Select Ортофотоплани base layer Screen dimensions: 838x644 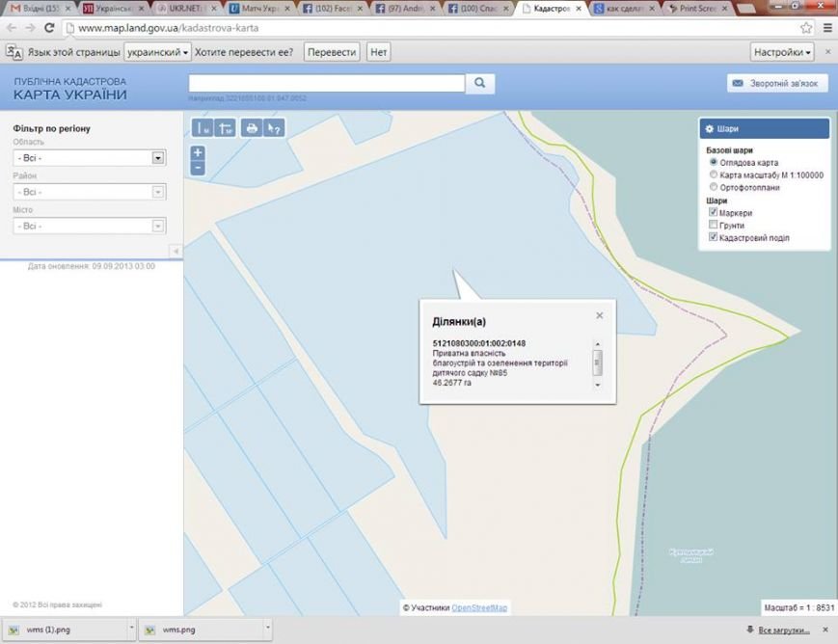tap(713, 187)
